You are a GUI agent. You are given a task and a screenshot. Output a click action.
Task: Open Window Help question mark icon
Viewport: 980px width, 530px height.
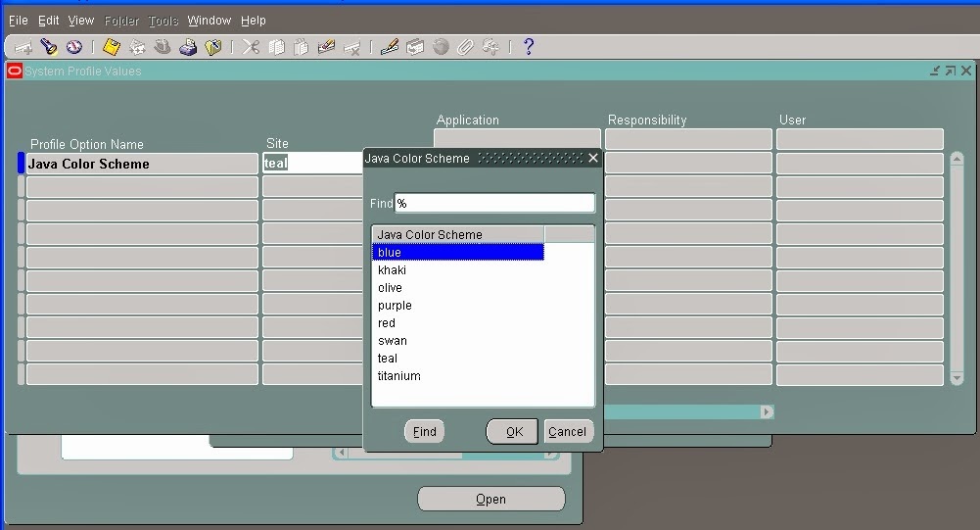528,47
